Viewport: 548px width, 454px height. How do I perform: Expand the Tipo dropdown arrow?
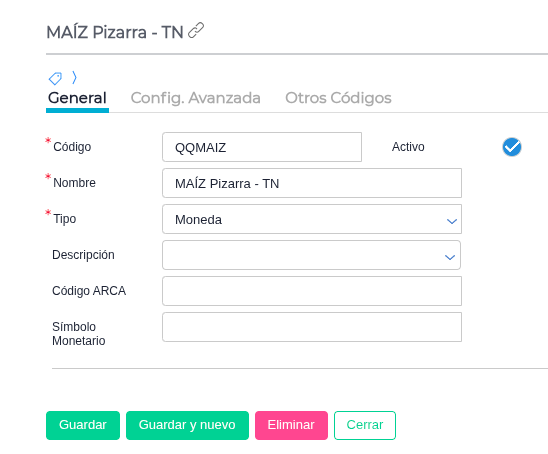[x=452, y=221]
